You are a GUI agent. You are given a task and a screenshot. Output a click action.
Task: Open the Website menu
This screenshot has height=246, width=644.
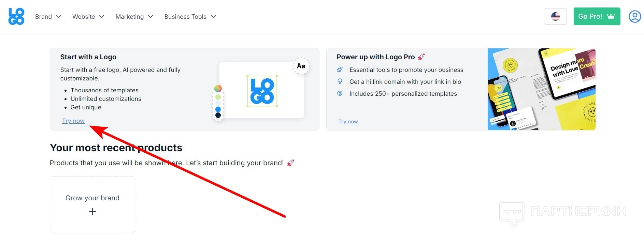(x=88, y=16)
